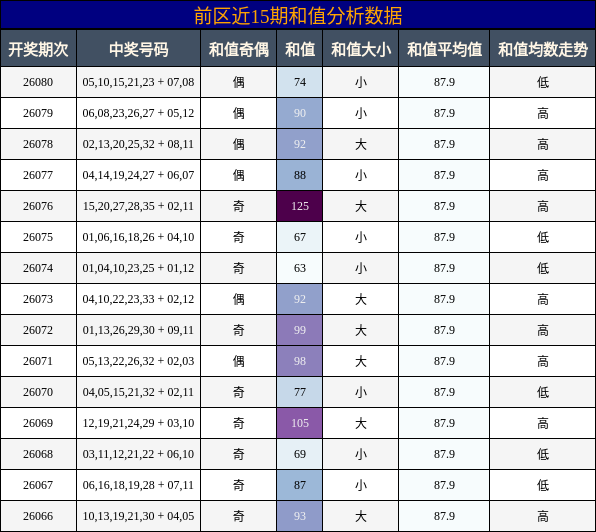Select draw period 26067
Viewport: 596px width, 532px height.
[x=38, y=485]
